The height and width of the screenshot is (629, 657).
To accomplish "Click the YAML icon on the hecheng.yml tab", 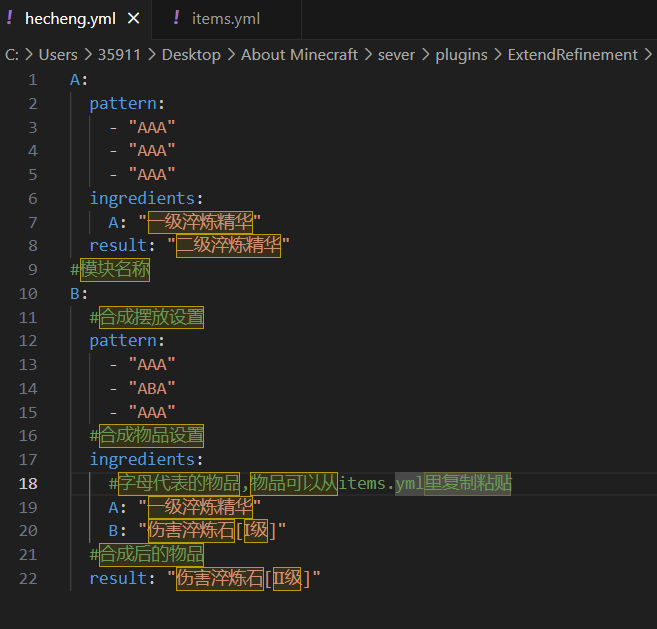I will coord(10,18).
